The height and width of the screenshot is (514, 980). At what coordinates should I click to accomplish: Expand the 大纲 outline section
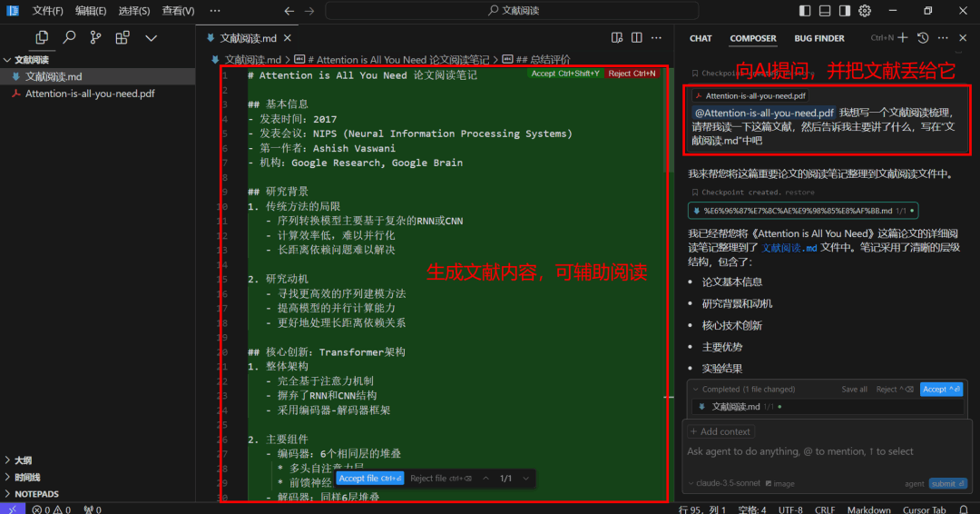(97, 460)
